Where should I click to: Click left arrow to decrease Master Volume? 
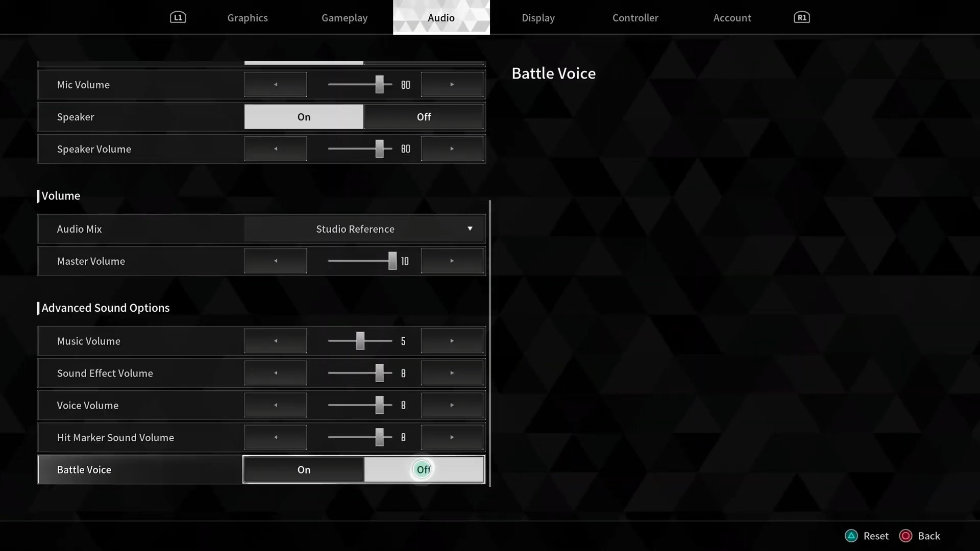[x=276, y=261]
